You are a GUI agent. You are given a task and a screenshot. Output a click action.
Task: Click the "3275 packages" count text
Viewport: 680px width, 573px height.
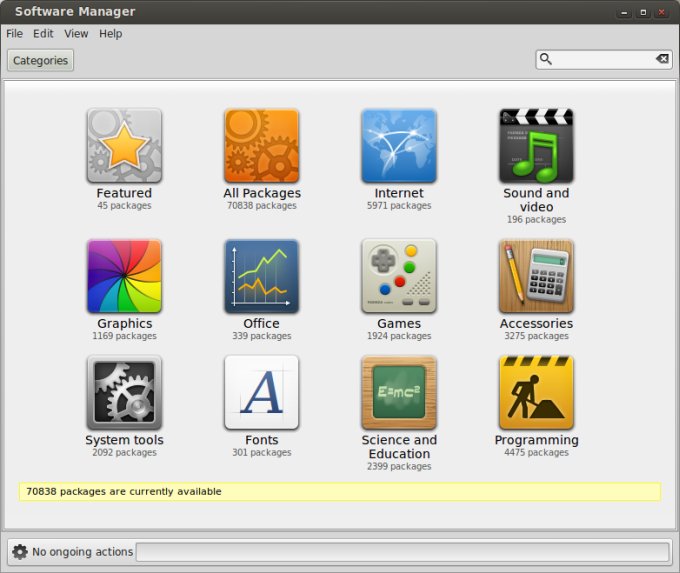(x=536, y=336)
